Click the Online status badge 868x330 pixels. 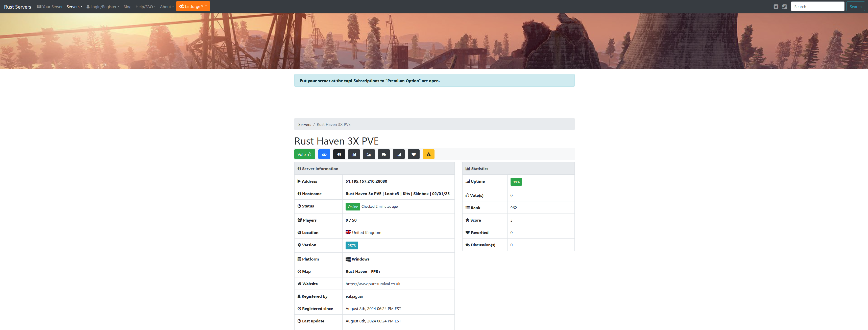pos(353,207)
